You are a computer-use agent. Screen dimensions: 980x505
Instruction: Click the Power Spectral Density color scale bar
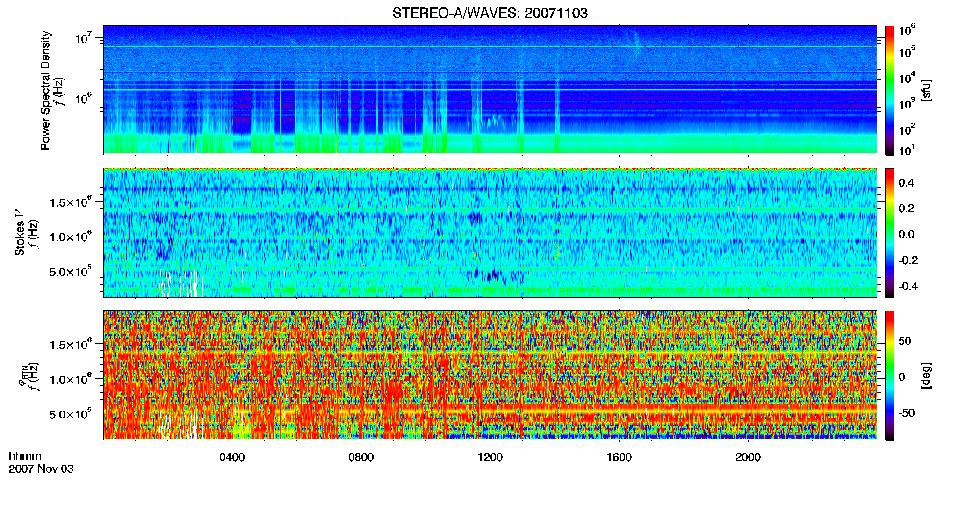[x=890, y=90]
